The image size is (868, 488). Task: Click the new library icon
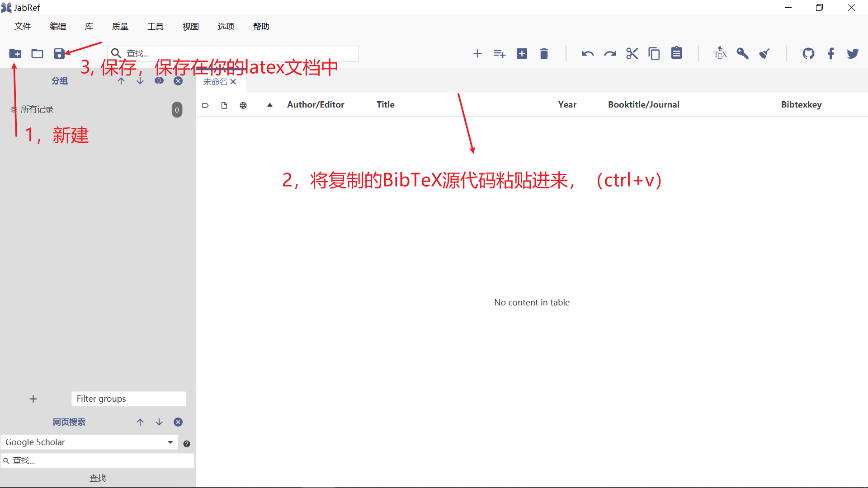point(15,54)
